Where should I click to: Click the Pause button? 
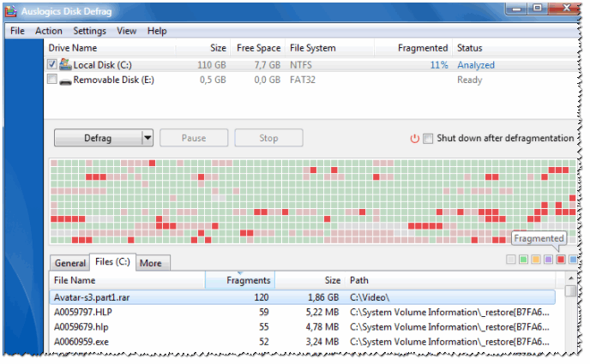[194, 138]
